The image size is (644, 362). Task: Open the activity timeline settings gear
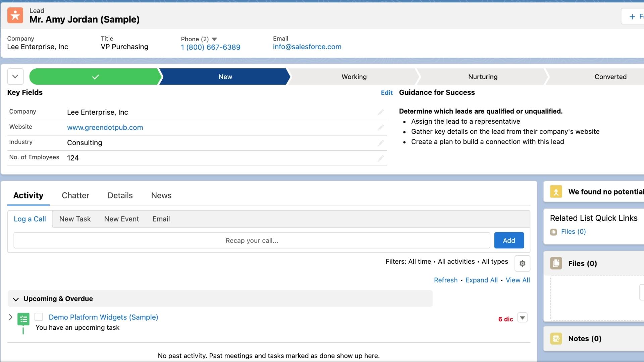pyautogui.click(x=522, y=263)
